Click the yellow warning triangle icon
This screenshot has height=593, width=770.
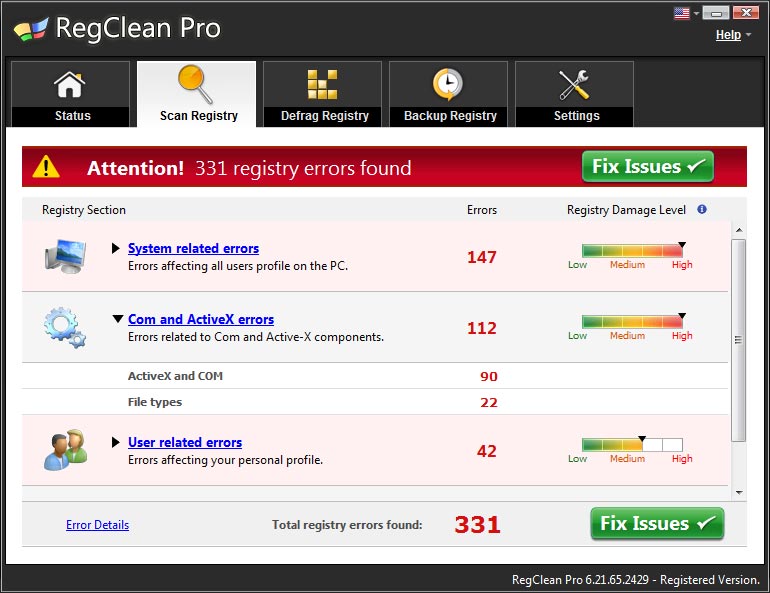47,167
